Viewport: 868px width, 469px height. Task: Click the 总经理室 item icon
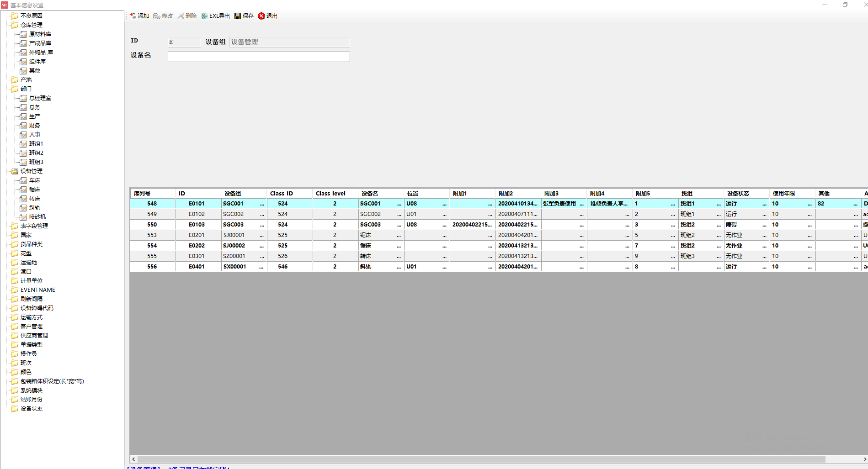pyautogui.click(x=23, y=98)
